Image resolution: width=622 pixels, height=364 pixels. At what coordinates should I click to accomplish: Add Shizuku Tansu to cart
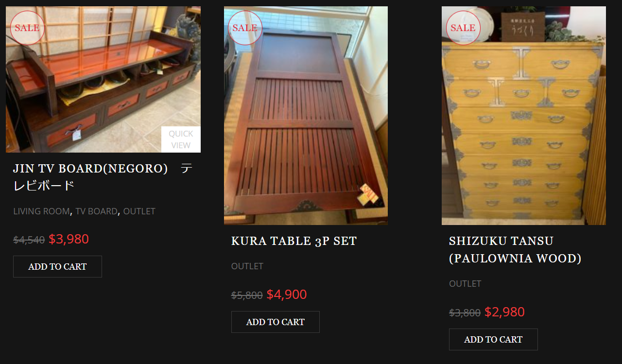[493, 340]
